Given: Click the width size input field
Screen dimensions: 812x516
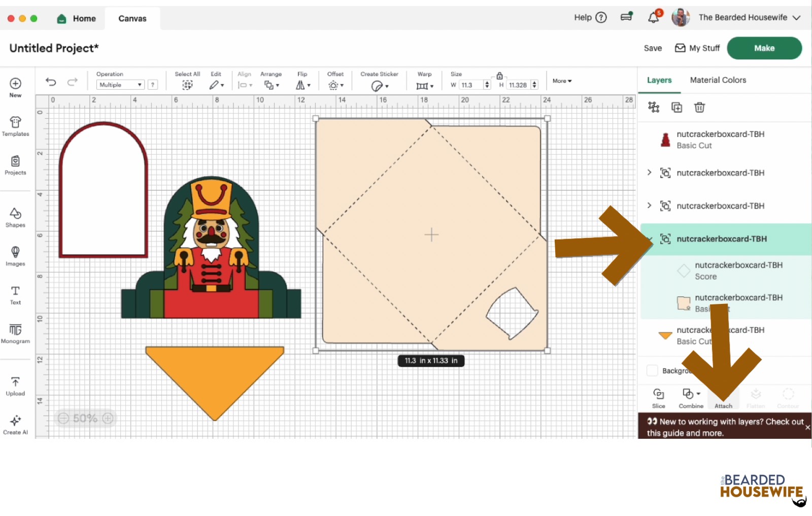Looking at the screenshot, I should point(470,85).
